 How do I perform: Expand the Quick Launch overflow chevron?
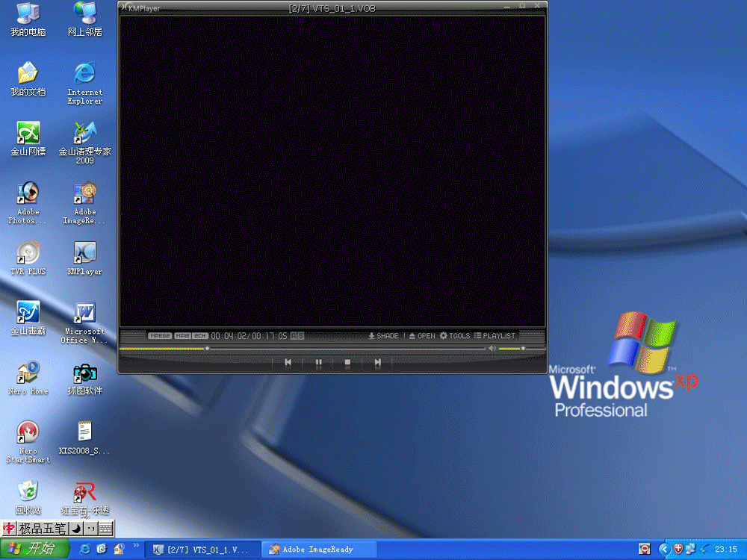tap(136, 545)
